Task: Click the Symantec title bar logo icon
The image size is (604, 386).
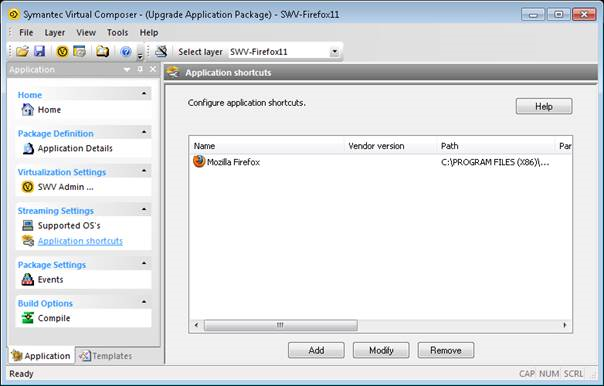Action: click(14, 15)
